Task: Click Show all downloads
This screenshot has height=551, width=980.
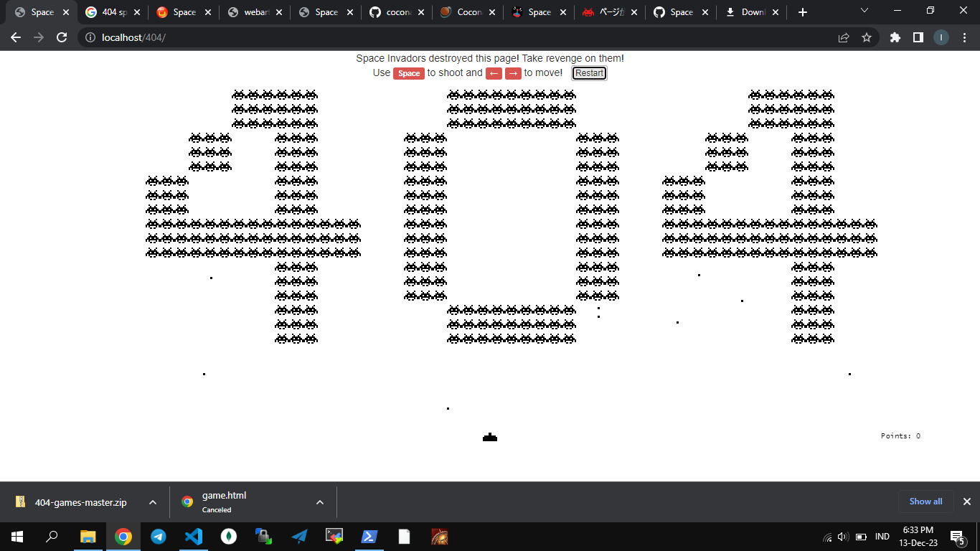Action: click(x=925, y=501)
